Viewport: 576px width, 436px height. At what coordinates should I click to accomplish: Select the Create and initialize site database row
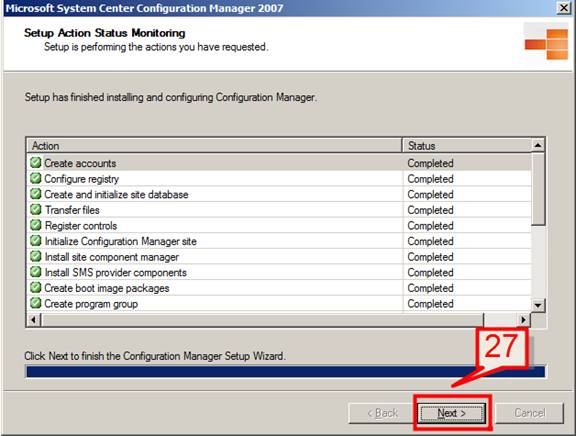(279, 194)
